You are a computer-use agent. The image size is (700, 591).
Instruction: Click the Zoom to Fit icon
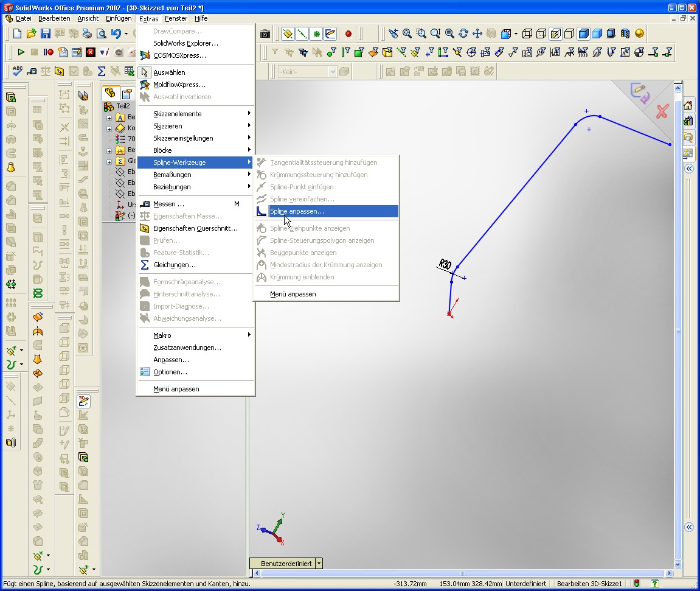[x=407, y=33]
